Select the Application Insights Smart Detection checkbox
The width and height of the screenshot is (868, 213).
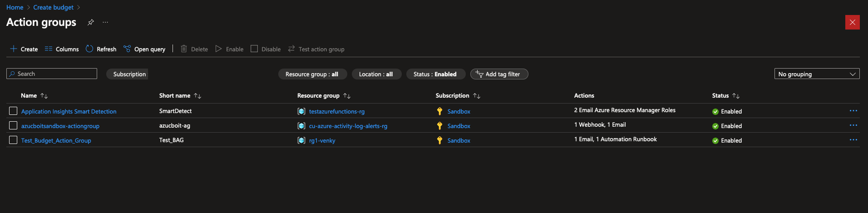click(x=13, y=111)
